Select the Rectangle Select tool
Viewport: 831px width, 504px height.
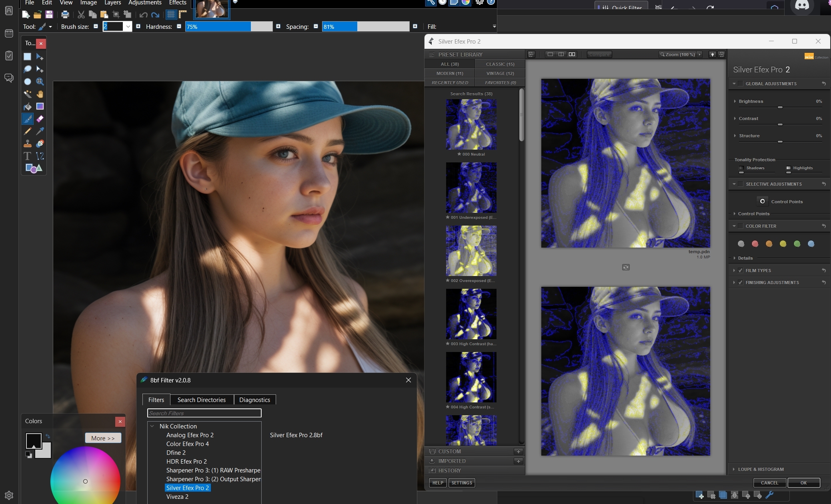(x=27, y=57)
